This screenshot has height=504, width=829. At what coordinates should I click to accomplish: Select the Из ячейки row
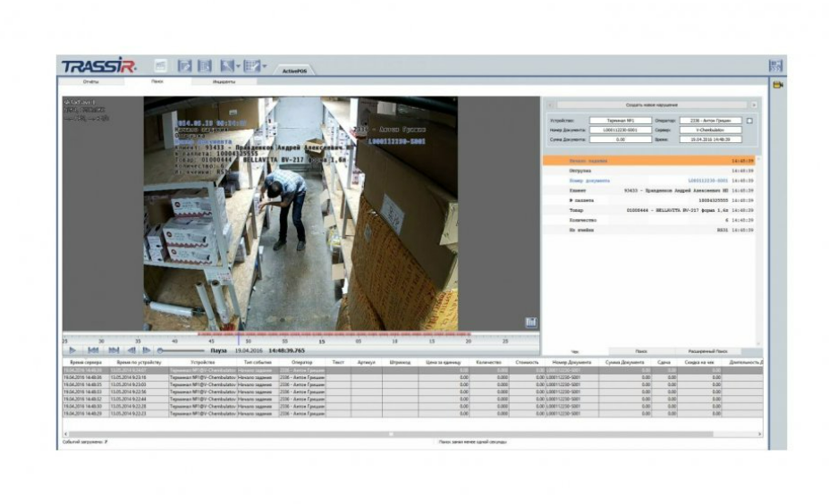point(649,230)
